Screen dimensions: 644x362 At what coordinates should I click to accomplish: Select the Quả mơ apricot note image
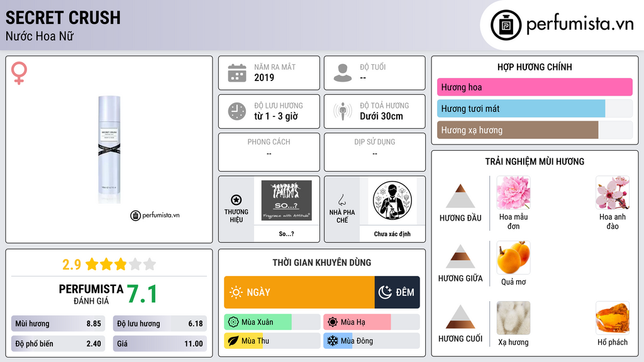pyautogui.click(x=513, y=258)
